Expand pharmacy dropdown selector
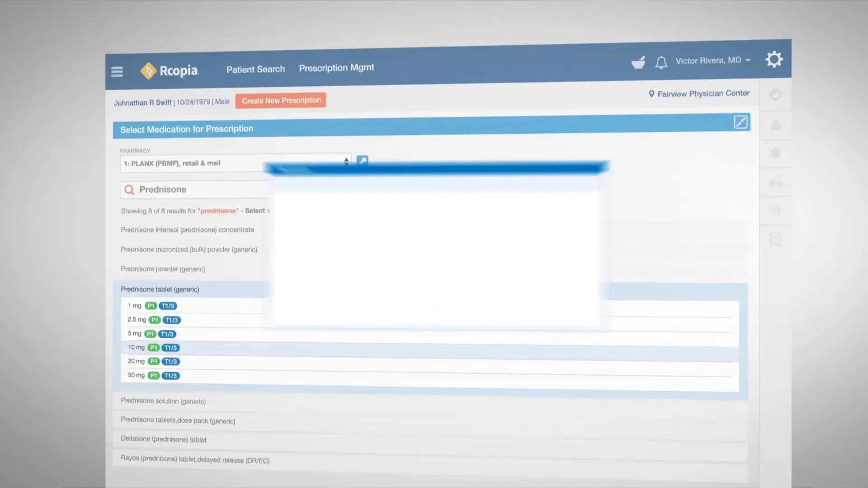This screenshot has height=488, width=868. 346,162
